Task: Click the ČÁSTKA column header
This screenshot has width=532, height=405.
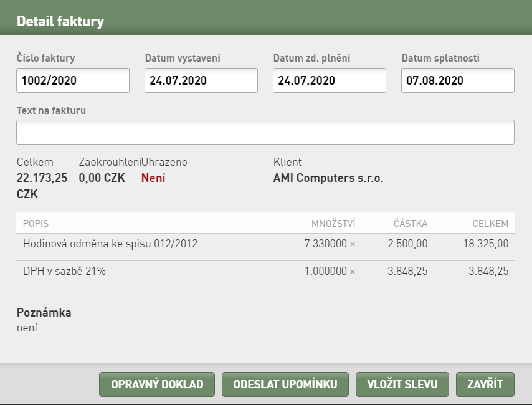Action: [411, 224]
